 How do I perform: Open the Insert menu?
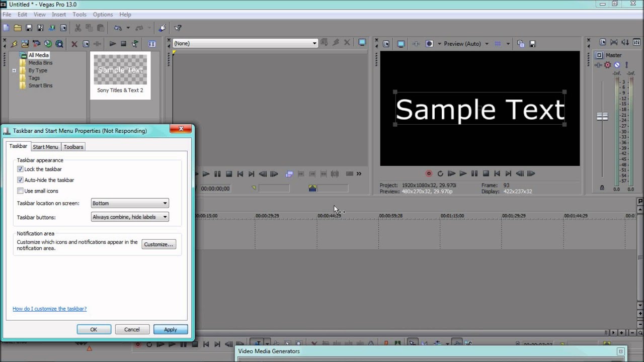[59, 15]
